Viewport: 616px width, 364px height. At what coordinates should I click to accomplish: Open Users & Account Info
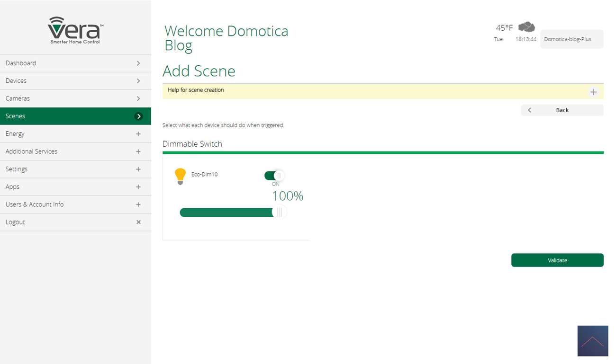pos(75,204)
